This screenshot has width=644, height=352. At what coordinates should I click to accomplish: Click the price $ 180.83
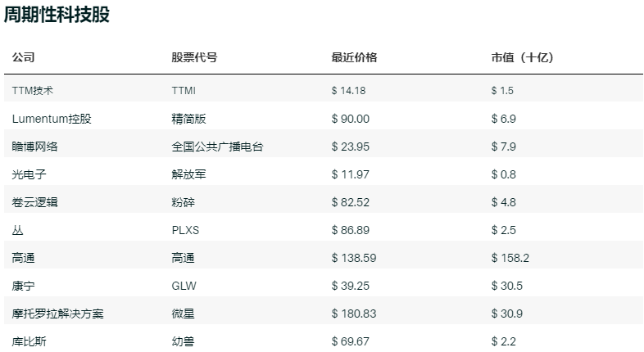(x=354, y=314)
